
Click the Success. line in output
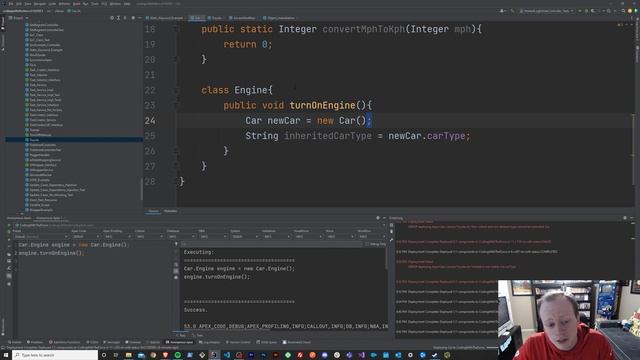point(196,310)
